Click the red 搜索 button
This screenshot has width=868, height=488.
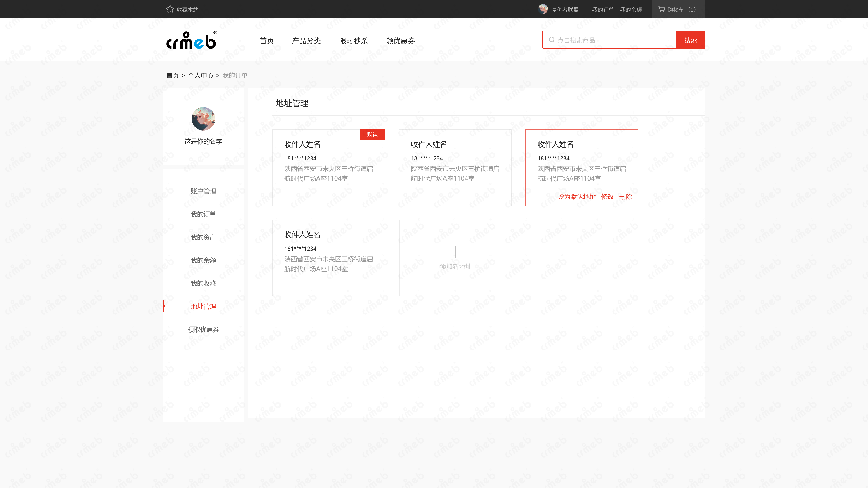(690, 40)
